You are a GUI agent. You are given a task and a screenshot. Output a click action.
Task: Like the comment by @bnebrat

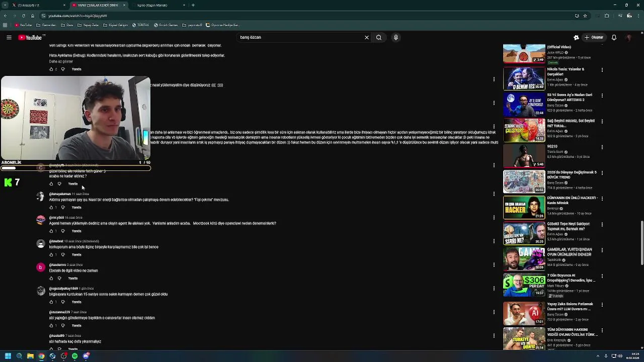click(51, 254)
